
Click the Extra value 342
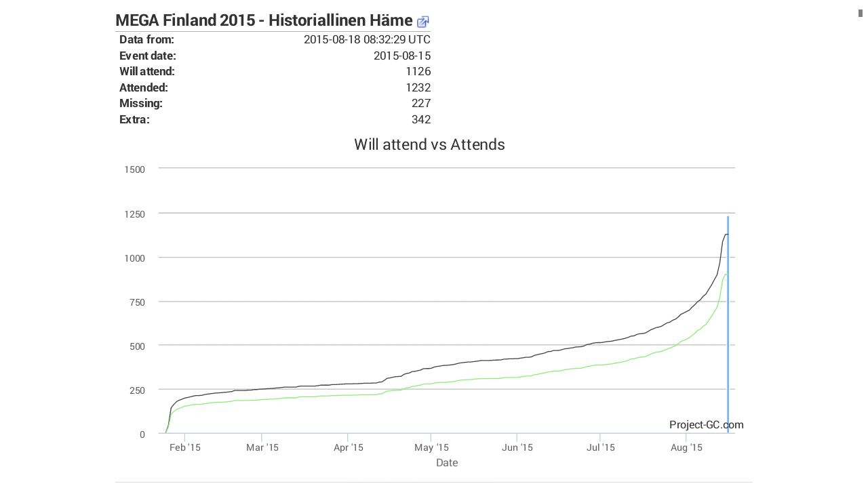pos(421,120)
